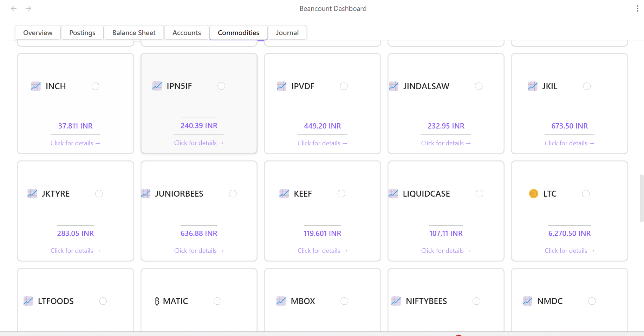The height and width of the screenshot is (336, 644).
Task: Click the Bitcoin symbol icon beside MATIC
Action: click(x=157, y=301)
